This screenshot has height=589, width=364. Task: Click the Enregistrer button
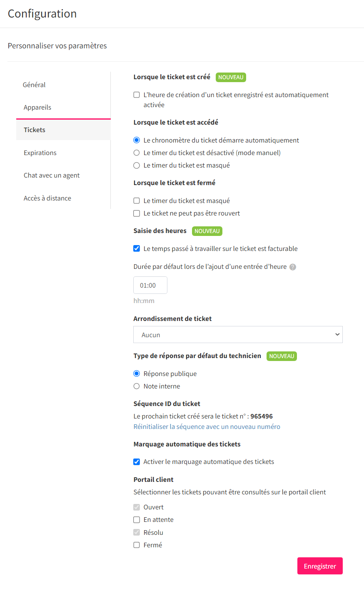(x=320, y=566)
